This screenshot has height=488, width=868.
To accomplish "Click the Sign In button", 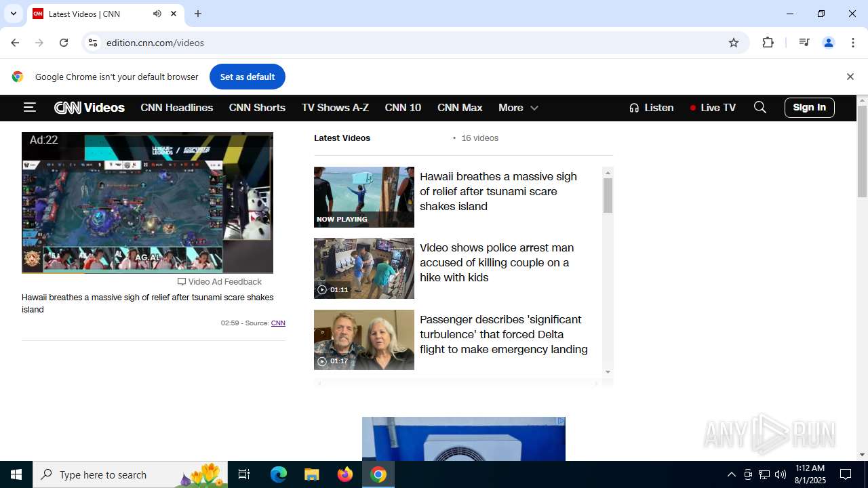I will tap(810, 107).
